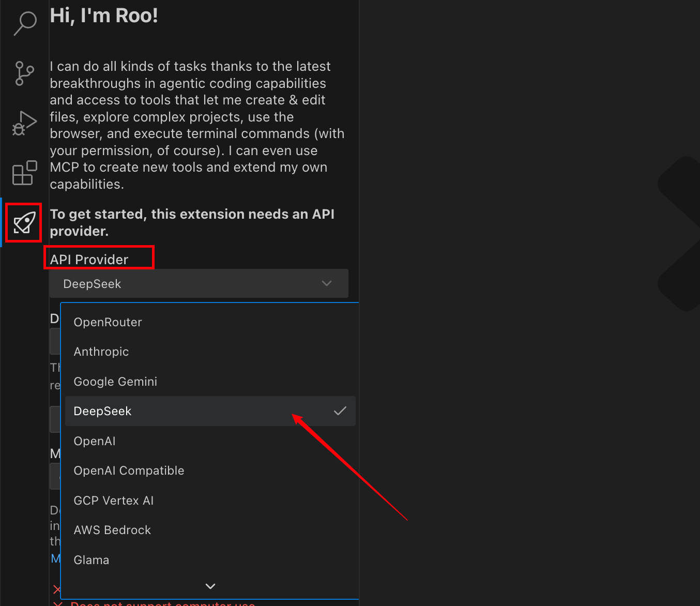Select GCP Vertex AI provider
700x606 pixels.
(210, 501)
